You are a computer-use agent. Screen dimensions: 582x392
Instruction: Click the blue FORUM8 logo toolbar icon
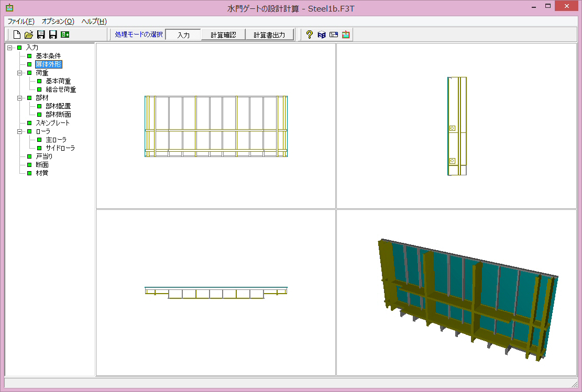(x=322, y=35)
